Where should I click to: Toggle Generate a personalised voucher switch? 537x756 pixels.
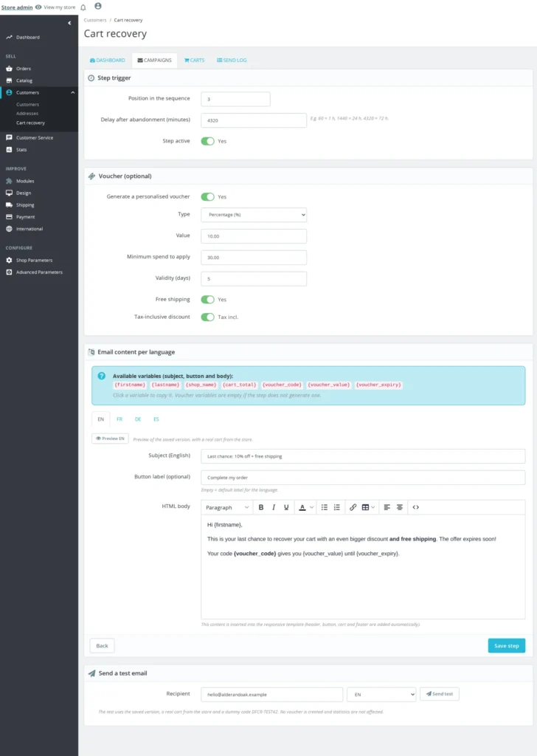(x=207, y=196)
